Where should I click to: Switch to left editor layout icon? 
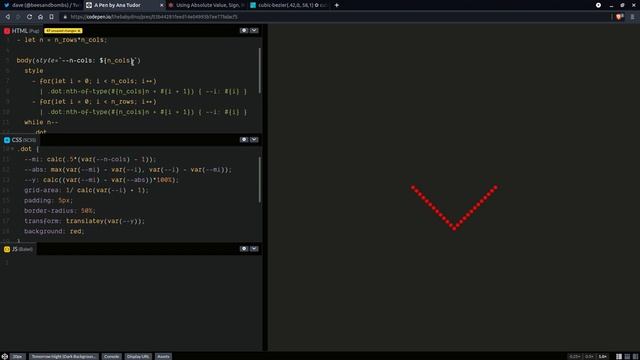tap(619, 356)
